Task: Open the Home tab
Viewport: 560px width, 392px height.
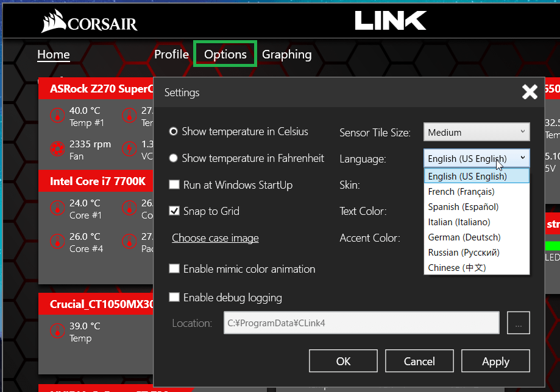Action: [x=54, y=54]
